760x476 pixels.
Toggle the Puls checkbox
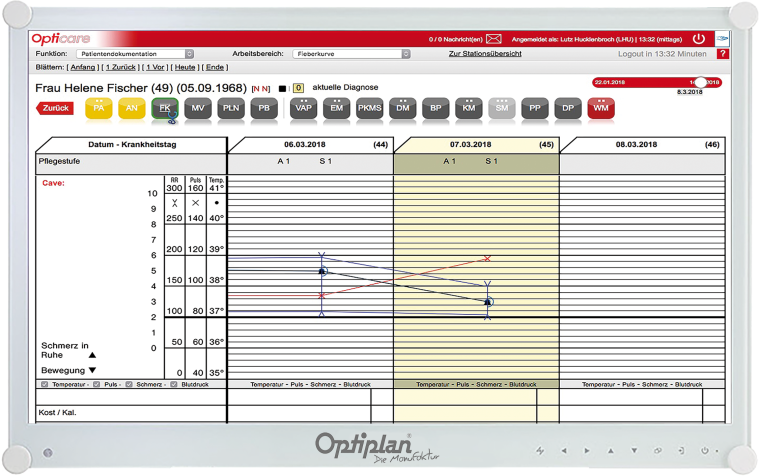(x=96, y=384)
